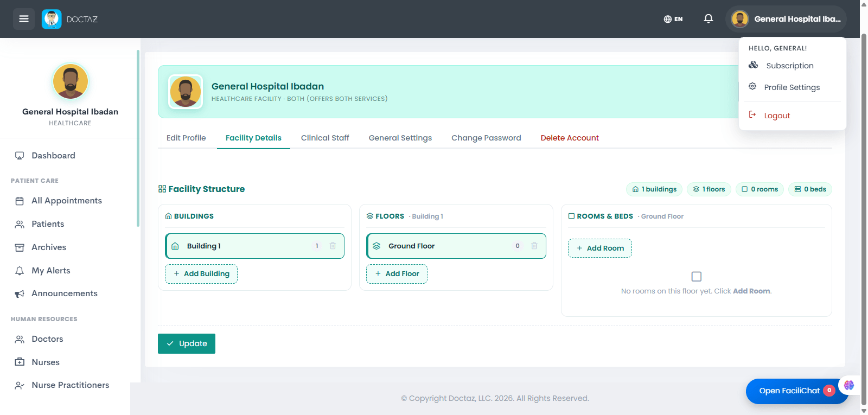This screenshot has width=868, height=415.
Task: Open the General Hospital Iba... account dropdown
Action: tap(786, 19)
